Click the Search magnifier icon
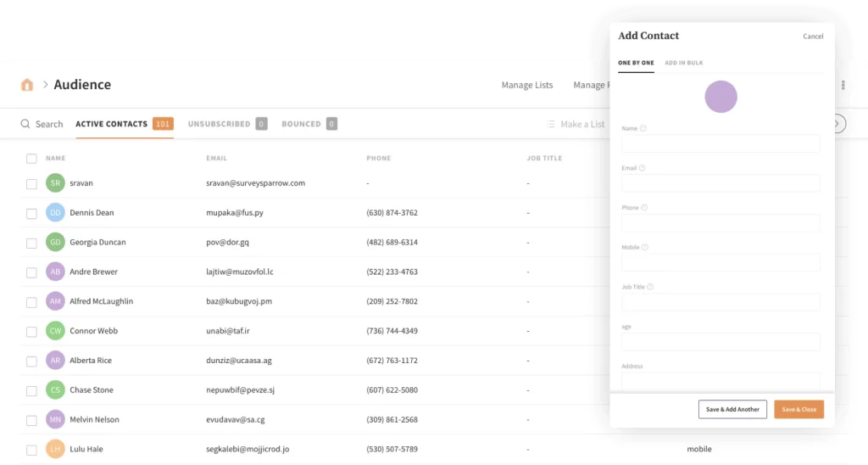Image resolution: width=868 pixels, height=465 pixels. (25, 124)
